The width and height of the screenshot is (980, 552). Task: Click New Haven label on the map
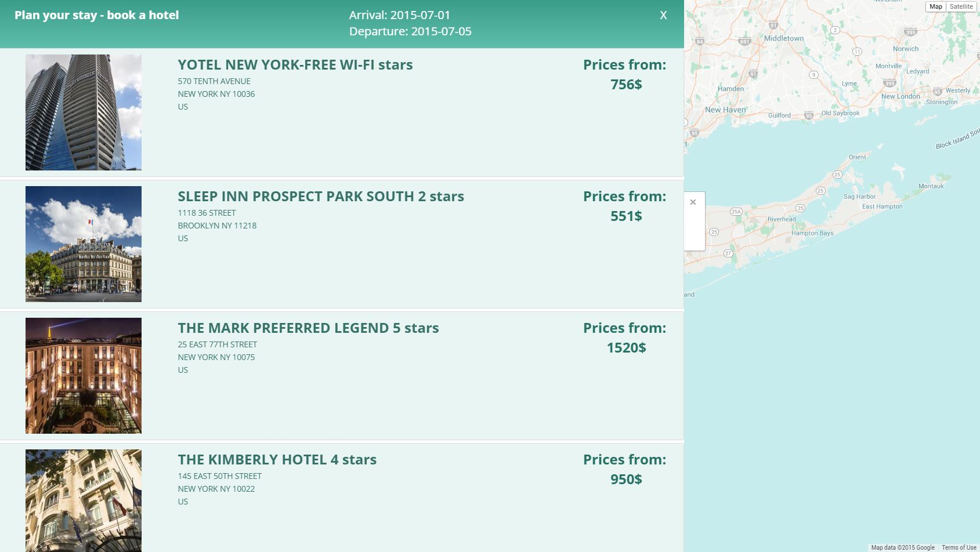coord(725,110)
